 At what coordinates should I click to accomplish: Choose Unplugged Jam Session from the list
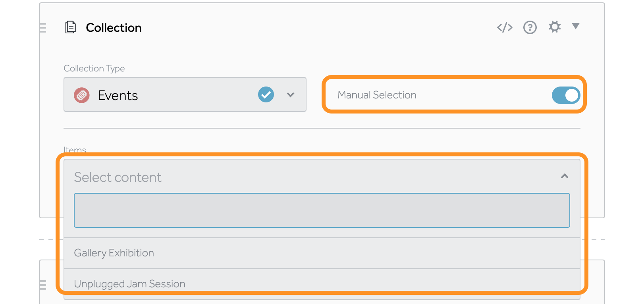click(130, 284)
